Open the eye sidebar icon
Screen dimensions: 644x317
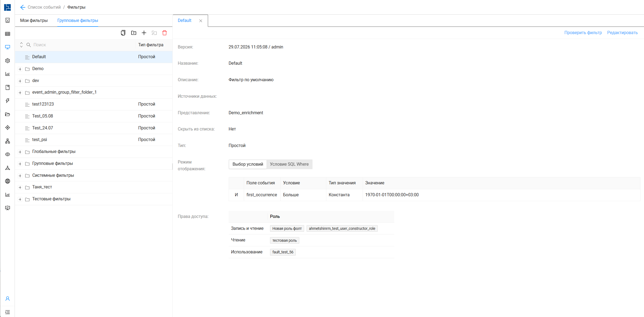point(8,154)
